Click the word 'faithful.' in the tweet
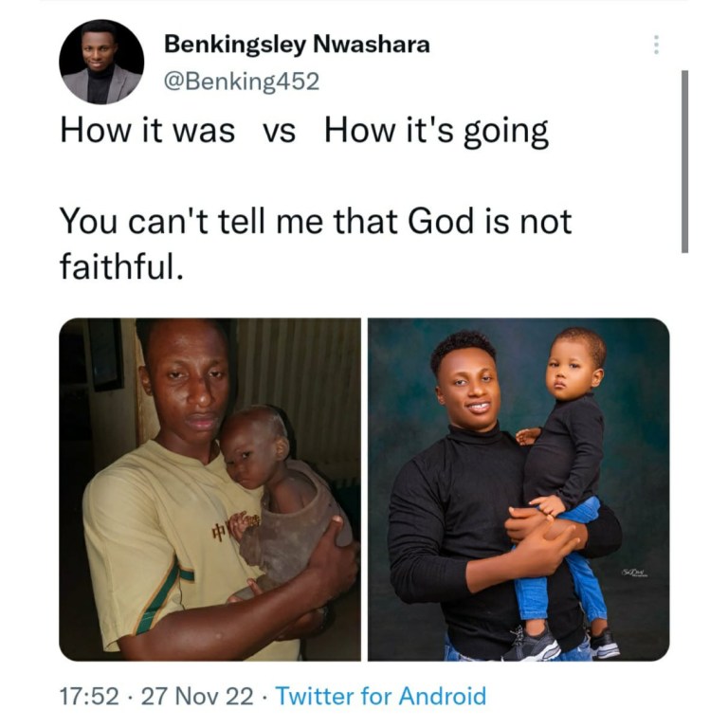The width and height of the screenshot is (728, 728). coord(121,266)
